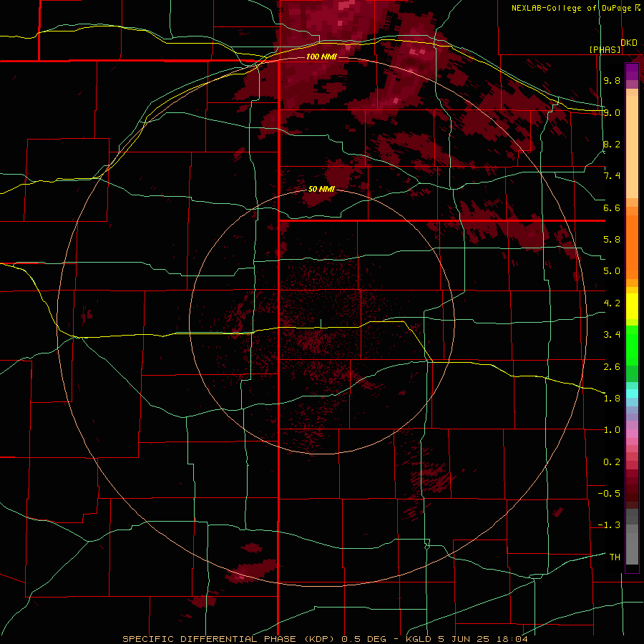Click the TH threshold label on scale
The height and width of the screenshot is (644, 644).
615,557
